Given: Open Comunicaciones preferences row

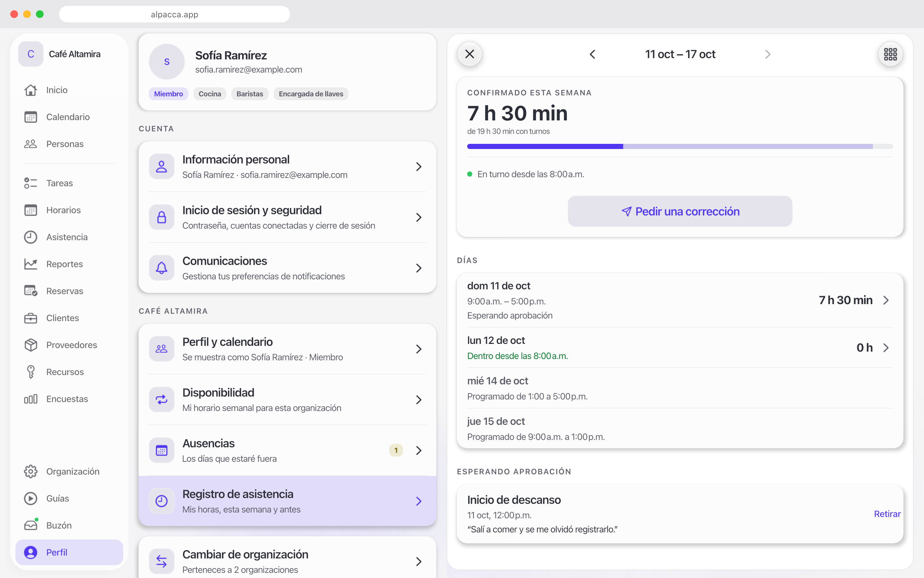Looking at the screenshot, I should coord(287,268).
